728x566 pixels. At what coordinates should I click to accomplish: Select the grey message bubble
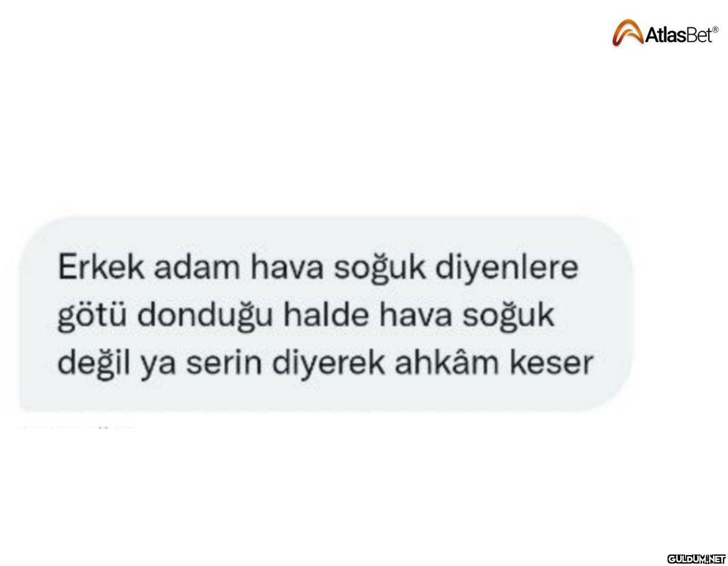[322, 315]
